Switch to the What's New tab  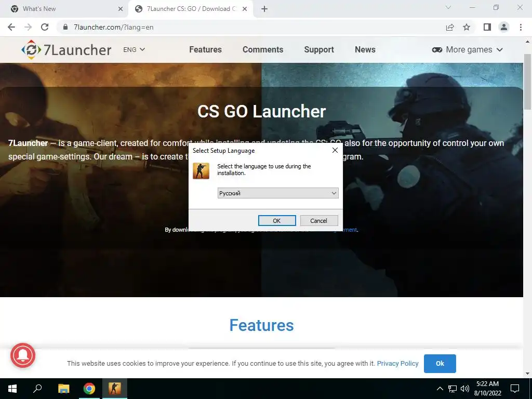click(x=64, y=9)
